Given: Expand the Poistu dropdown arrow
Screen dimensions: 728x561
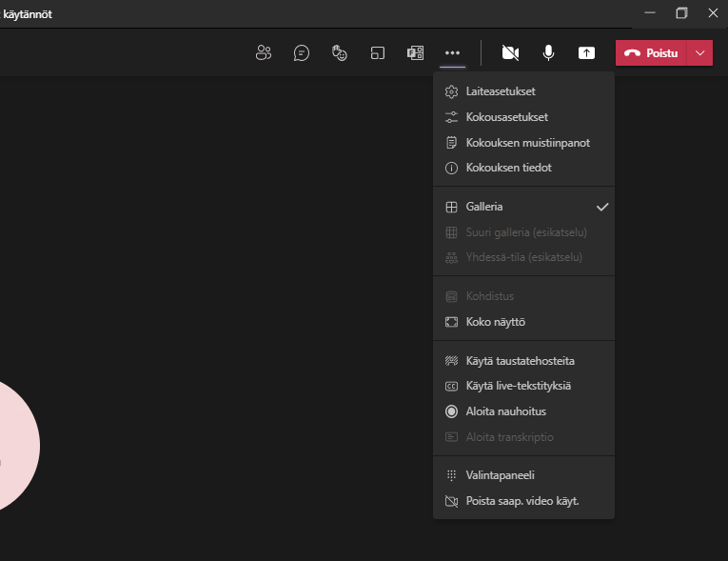Looking at the screenshot, I should 700,53.
